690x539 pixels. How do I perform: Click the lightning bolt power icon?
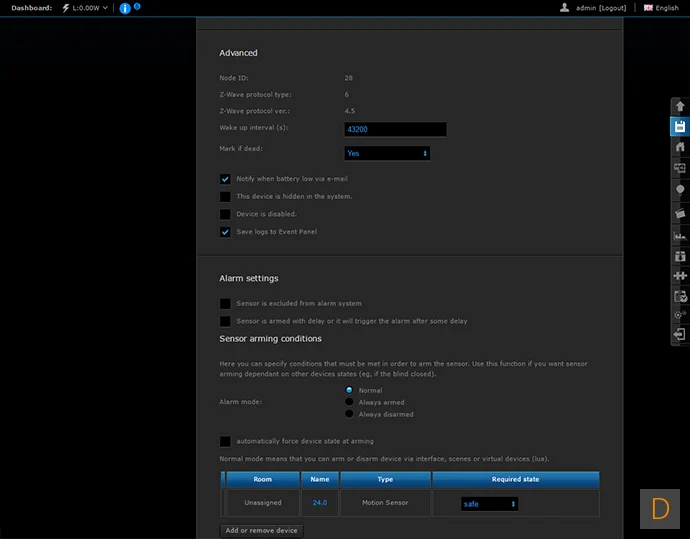66,8
